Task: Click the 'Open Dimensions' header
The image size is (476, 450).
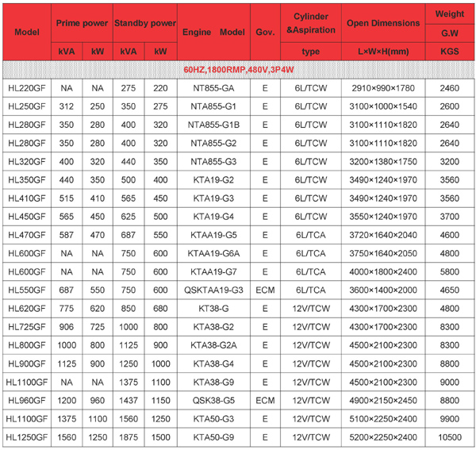Action: click(x=383, y=23)
